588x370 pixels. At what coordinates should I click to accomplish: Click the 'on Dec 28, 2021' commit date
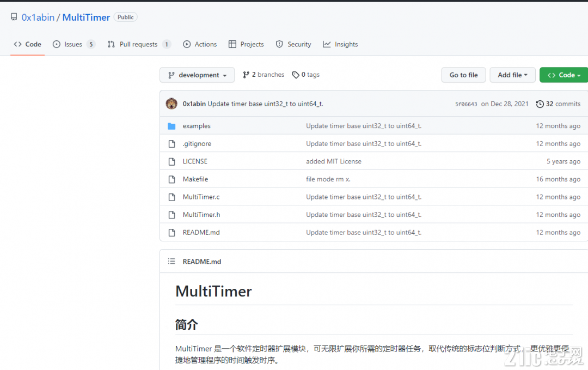pyautogui.click(x=505, y=104)
